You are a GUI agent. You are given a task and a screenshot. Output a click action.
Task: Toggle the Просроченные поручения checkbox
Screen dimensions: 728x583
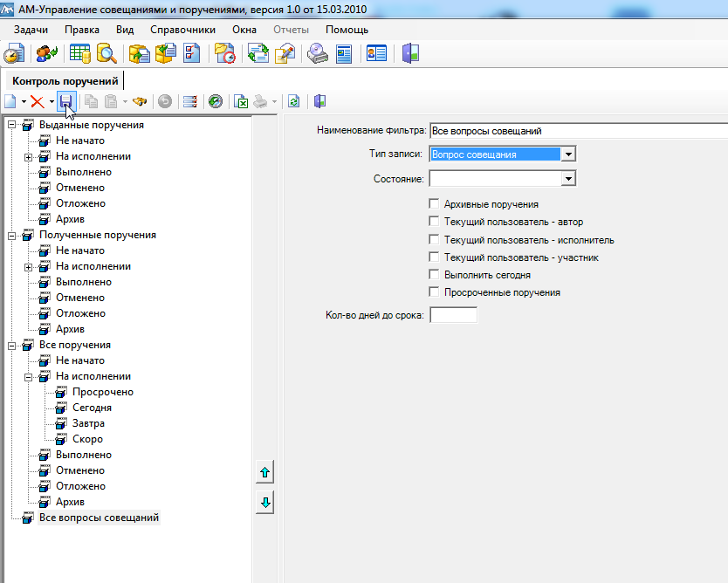[434, 292]
